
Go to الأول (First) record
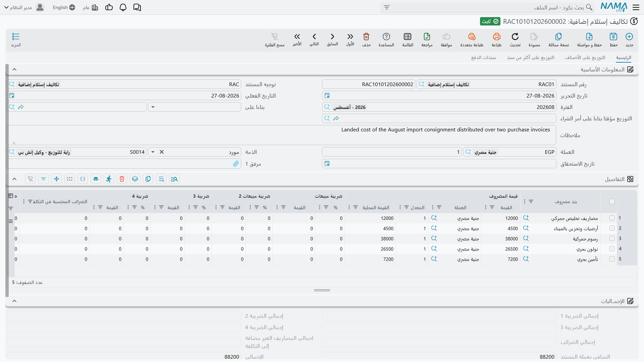[x=350, y=37]
